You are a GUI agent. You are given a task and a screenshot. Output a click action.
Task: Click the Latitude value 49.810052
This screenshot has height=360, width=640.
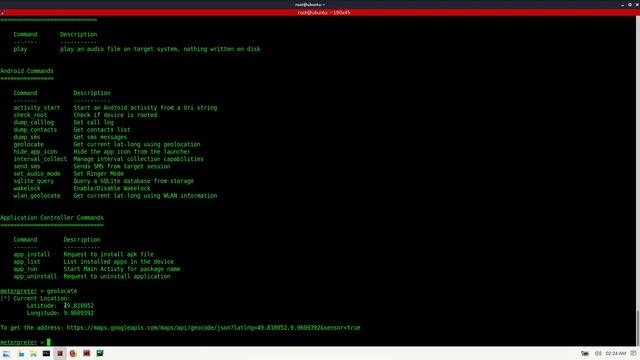(x=79, y=306)
